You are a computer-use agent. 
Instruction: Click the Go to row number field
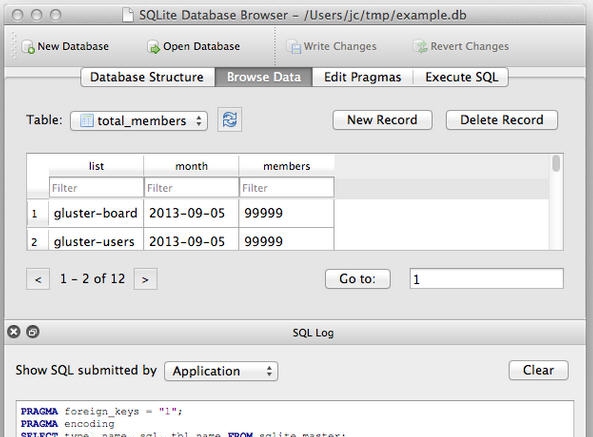(x=487, y=279)
